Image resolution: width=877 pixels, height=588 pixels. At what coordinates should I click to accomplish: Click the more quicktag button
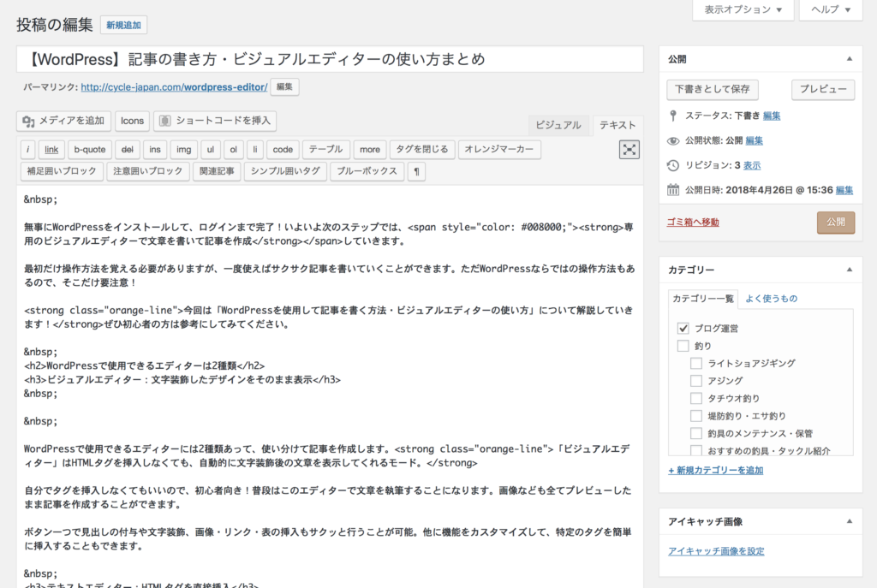370,150
